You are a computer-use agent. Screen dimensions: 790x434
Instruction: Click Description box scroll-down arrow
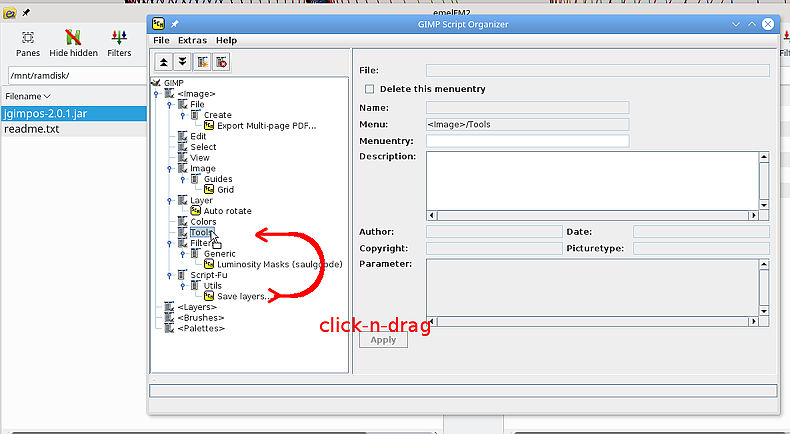tap(764, 205)
